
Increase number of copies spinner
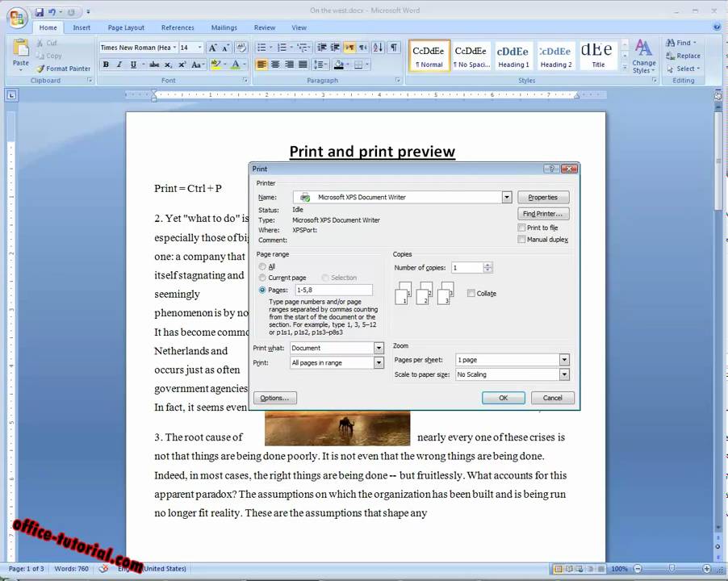pos(487,265)
